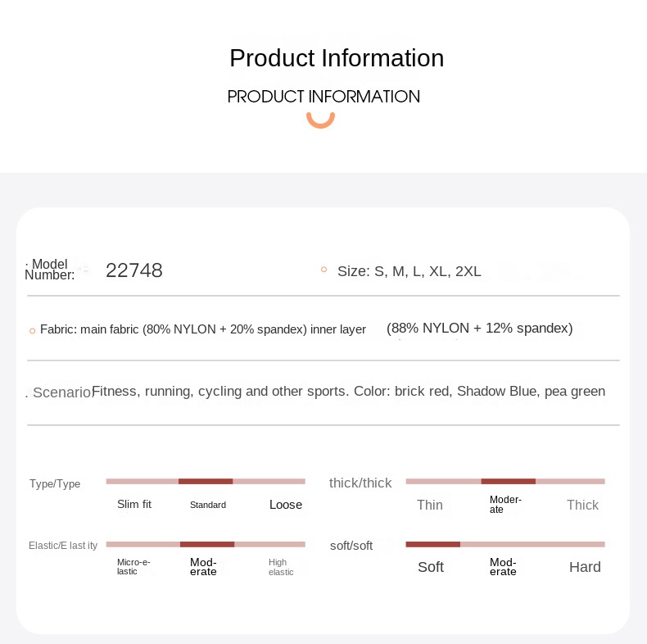
Task: Click the thick/thick slider highlighted segment
Action: click(509, 481)
